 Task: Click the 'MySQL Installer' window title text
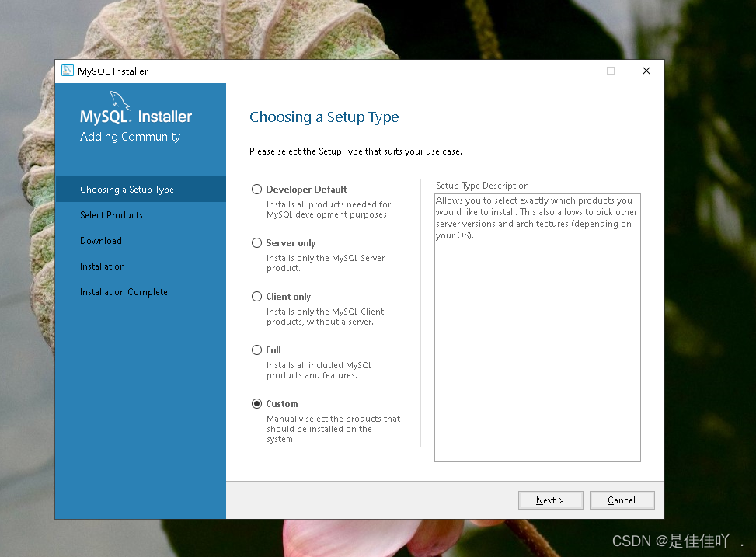click(113, 71)
